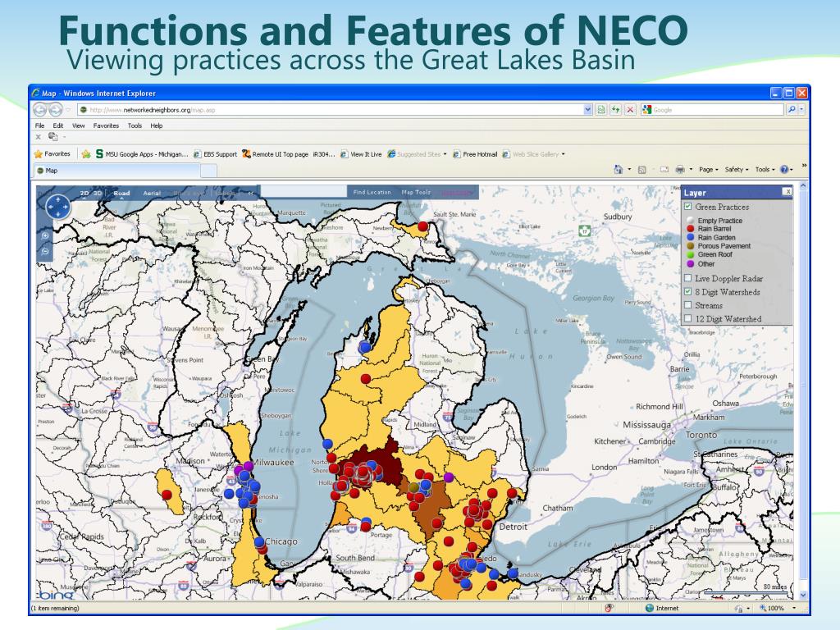
Task: Click the red practice marker near Sault Ste. Marie
Action: tap(423, 226)
